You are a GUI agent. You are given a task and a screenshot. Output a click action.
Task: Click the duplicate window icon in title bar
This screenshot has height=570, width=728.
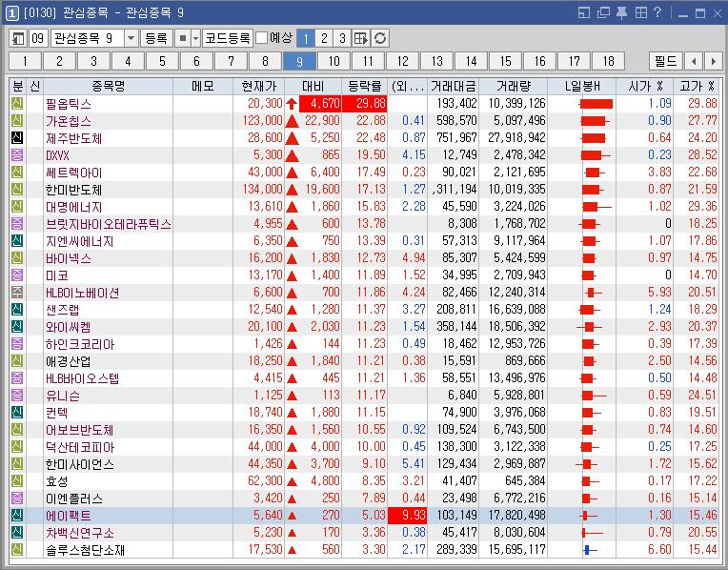click(x=603, y=12)
